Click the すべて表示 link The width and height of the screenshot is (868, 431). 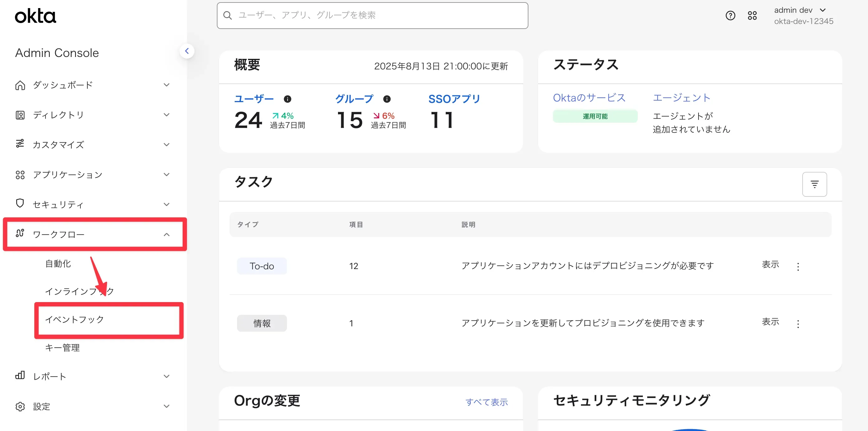[x=486, y=402]
